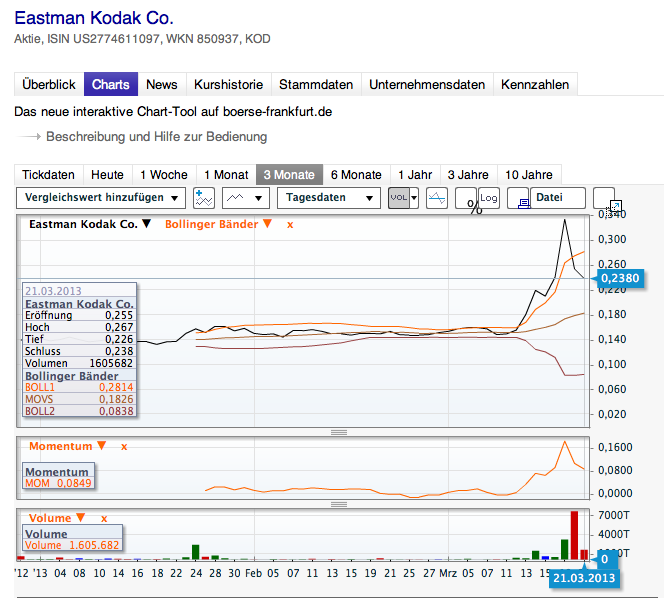Click the Volumen 1605682 tooltip row
664x598 pixels.
click(x=79, y=363)
